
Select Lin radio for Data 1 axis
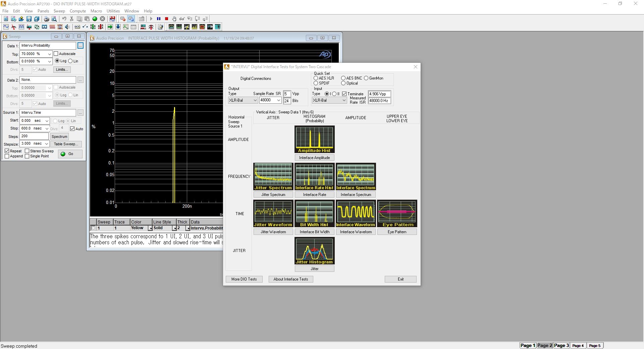click(x=70, y=61)
